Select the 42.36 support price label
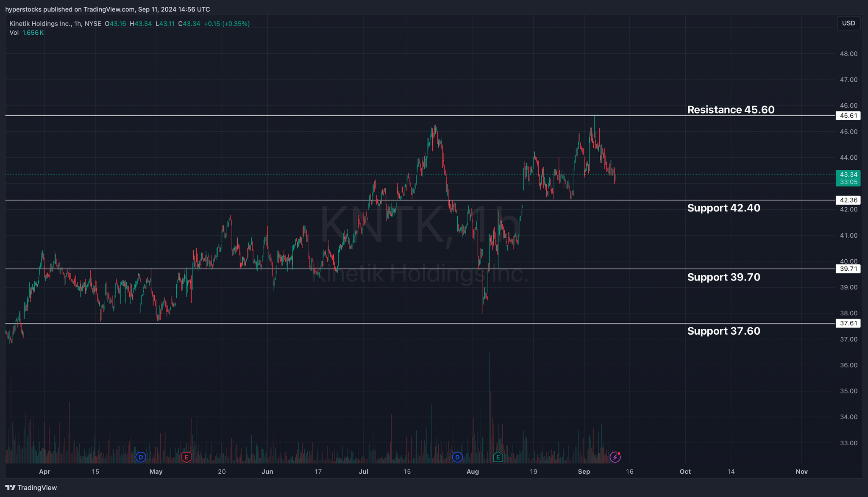868x497 pixels. tap(848, 200)
